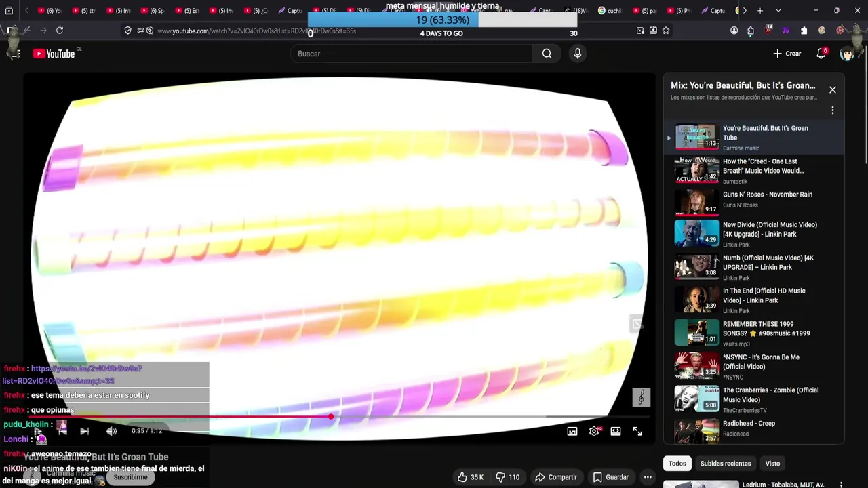Open 'In The End [Official HD Music Video]'
Image resolution: width=868 pixels, height=488 pixels.
tap(753, 300)
